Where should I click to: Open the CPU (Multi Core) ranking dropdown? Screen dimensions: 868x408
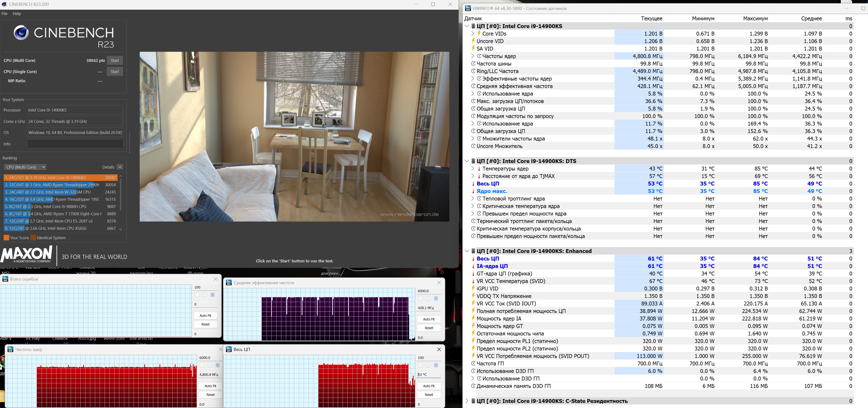tap(25, 167)
